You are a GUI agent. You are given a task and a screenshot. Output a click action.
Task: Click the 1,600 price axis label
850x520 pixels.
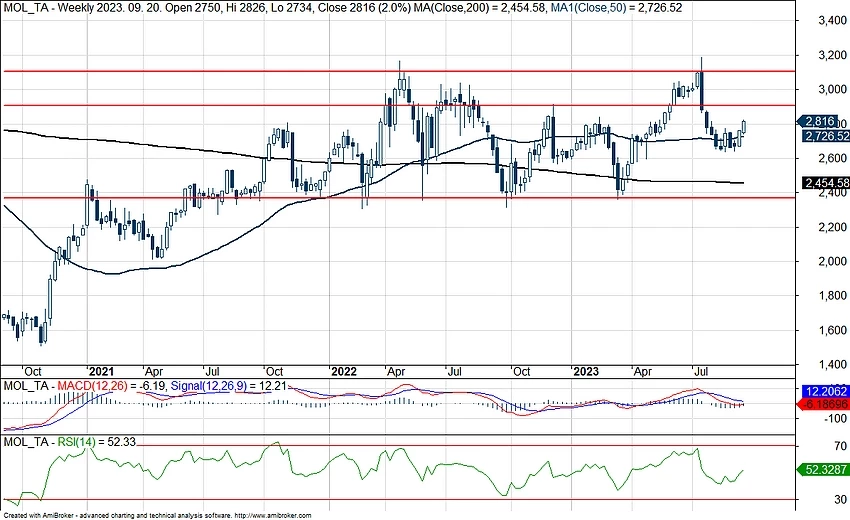point(832,330)
